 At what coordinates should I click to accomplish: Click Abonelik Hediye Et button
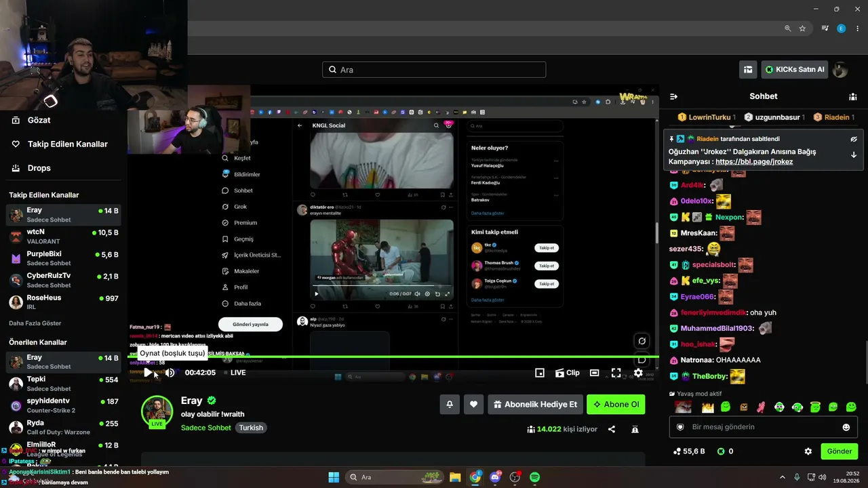535,405
